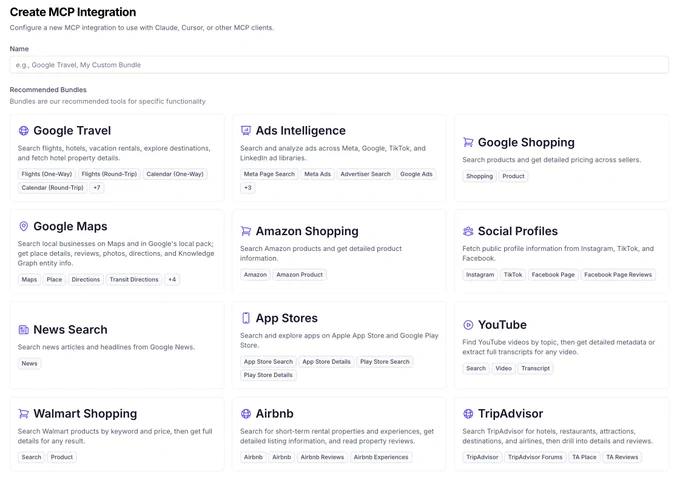Click the Calendar (Round-Trip) tag
Image resolution: width=680 pixels, height=477 pixels.
(52, 187)
